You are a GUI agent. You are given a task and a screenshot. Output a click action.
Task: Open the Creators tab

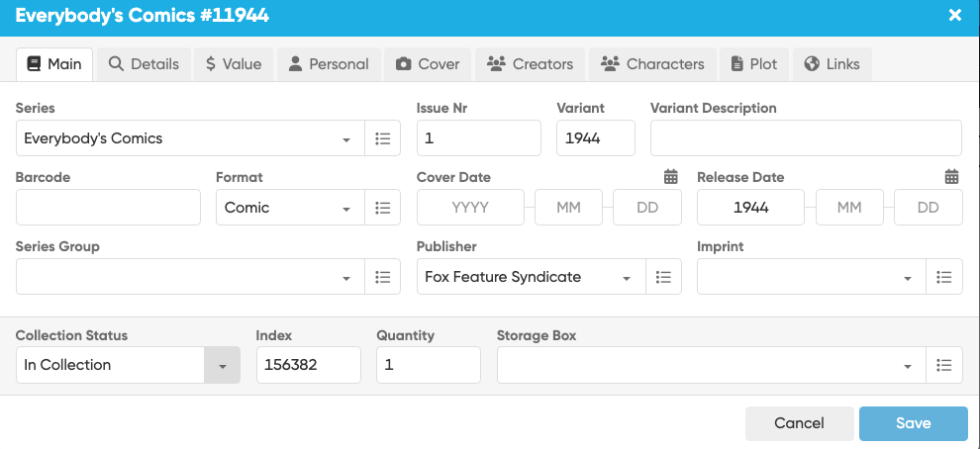point(530,64)
